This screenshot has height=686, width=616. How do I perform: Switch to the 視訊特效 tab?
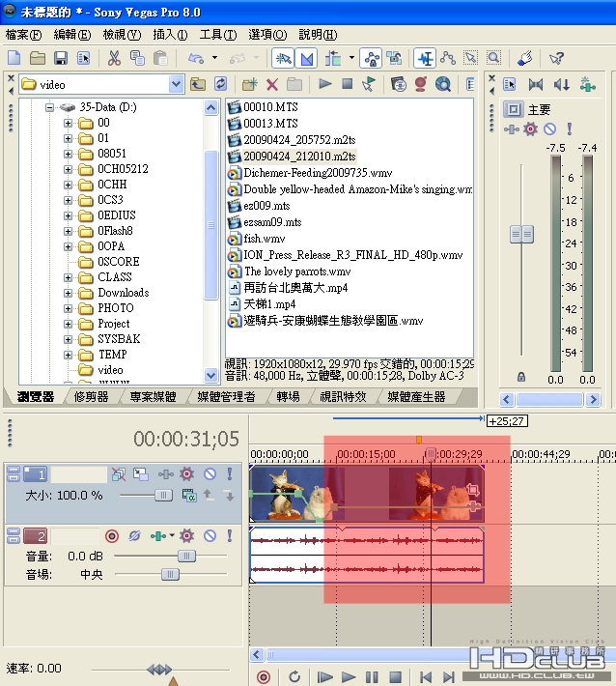tap(343, 396)
